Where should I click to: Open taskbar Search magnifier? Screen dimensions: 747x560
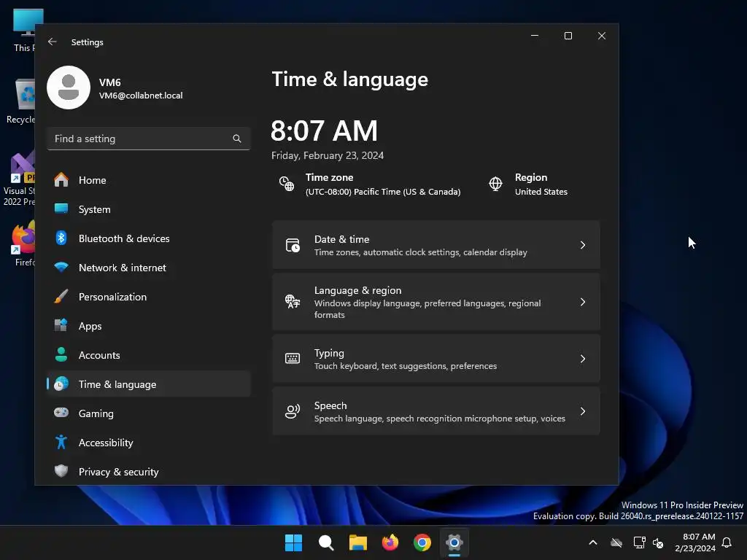326,542
